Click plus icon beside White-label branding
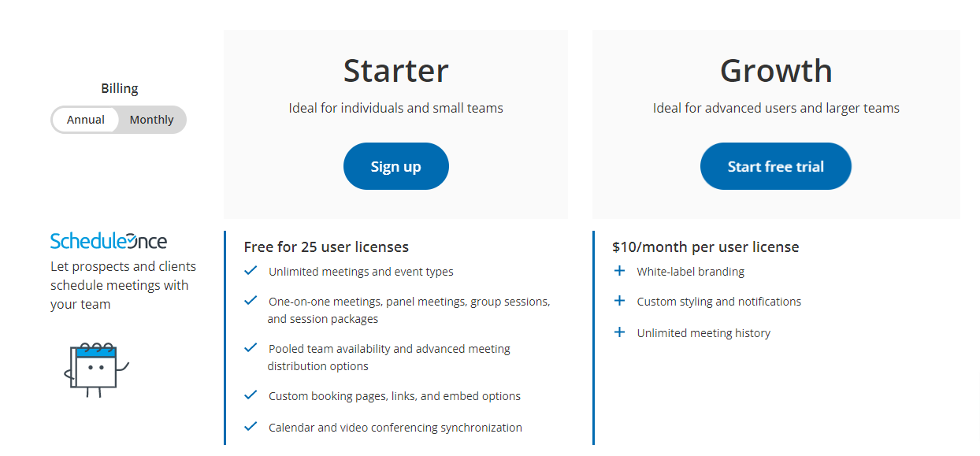This screenshot has height=456, width=980. point(619,271)
